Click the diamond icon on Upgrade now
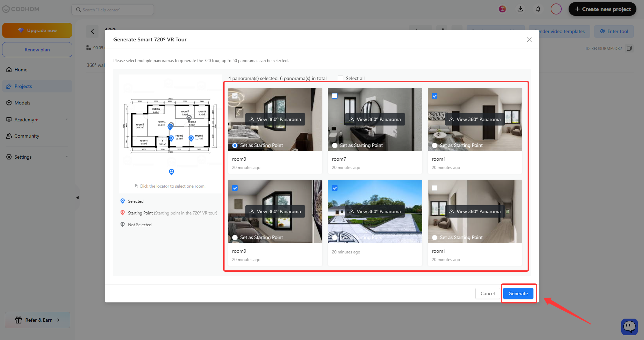This screenshot has height=340, width=644. pyautogui.click(x=21, y=30)
